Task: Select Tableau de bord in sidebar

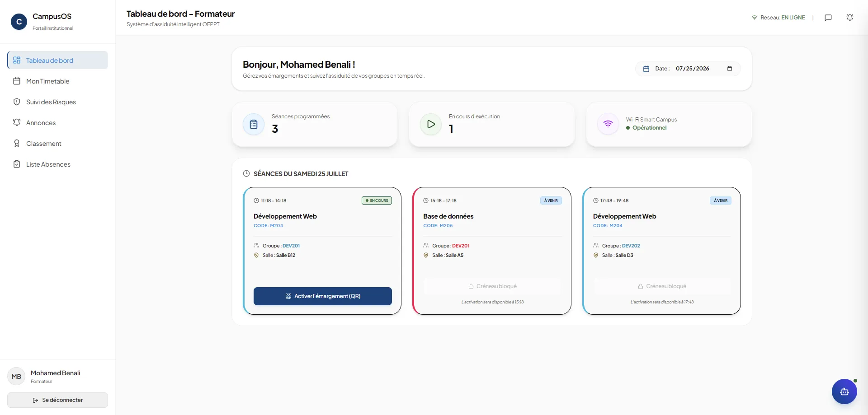Action: point(57,60)
